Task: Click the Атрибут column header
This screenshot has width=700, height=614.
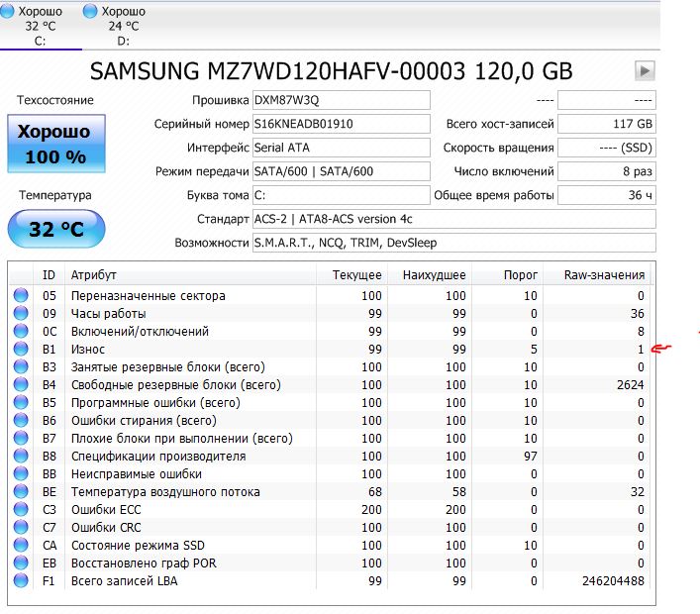Action: (191, 274)
